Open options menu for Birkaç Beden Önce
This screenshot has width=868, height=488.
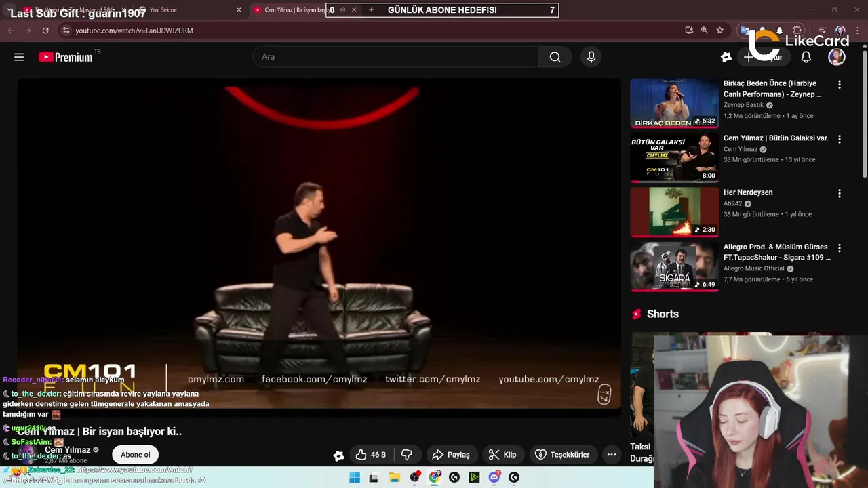pyautogui.click(x=840, y=85)
